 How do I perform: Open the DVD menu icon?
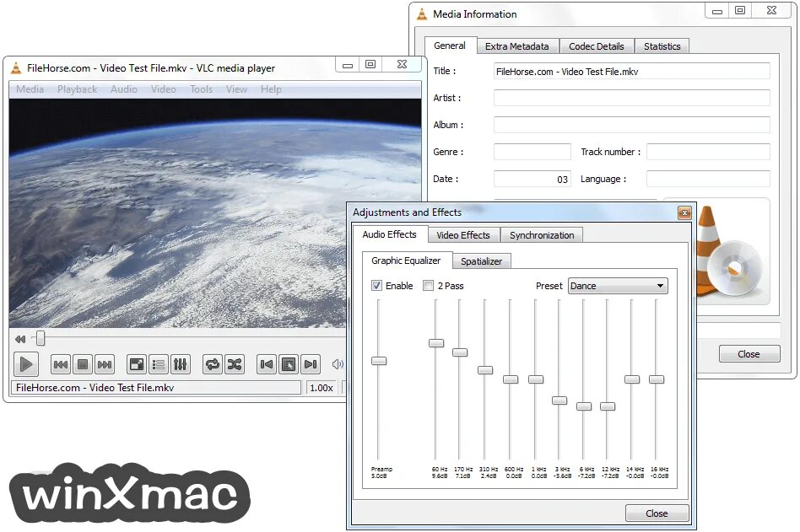pyautogui.click(x=289, y=364)
